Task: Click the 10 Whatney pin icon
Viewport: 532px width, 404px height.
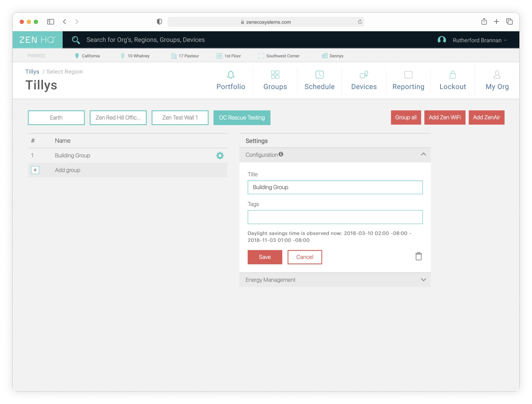Action: pyautogui.click(x=122, y=56)
